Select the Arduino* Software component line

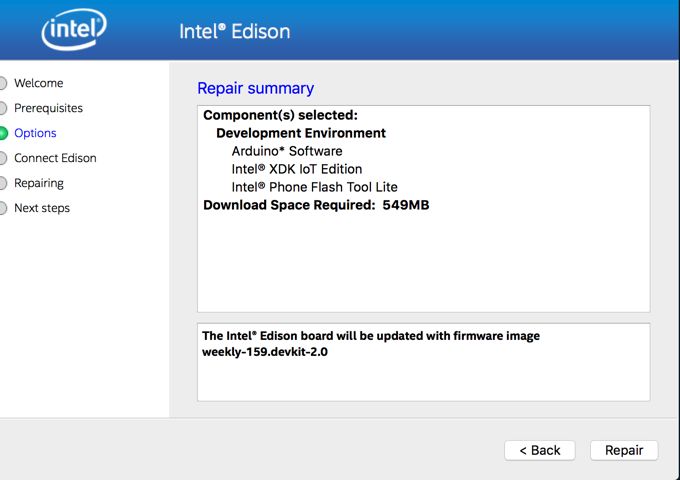[x=287, y=151]
